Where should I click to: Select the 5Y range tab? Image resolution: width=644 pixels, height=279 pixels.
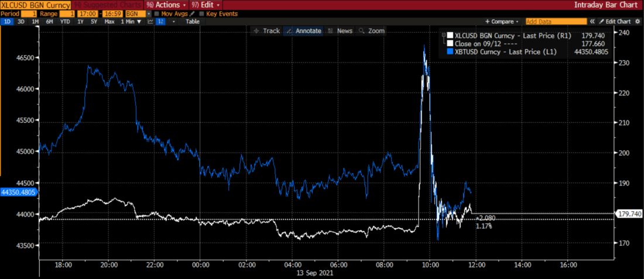94,21
